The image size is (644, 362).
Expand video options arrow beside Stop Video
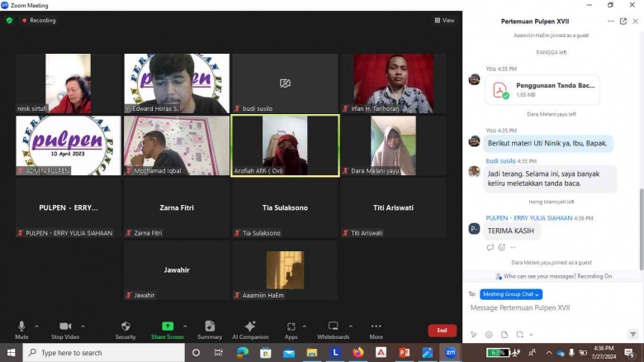tap(84, 326)
